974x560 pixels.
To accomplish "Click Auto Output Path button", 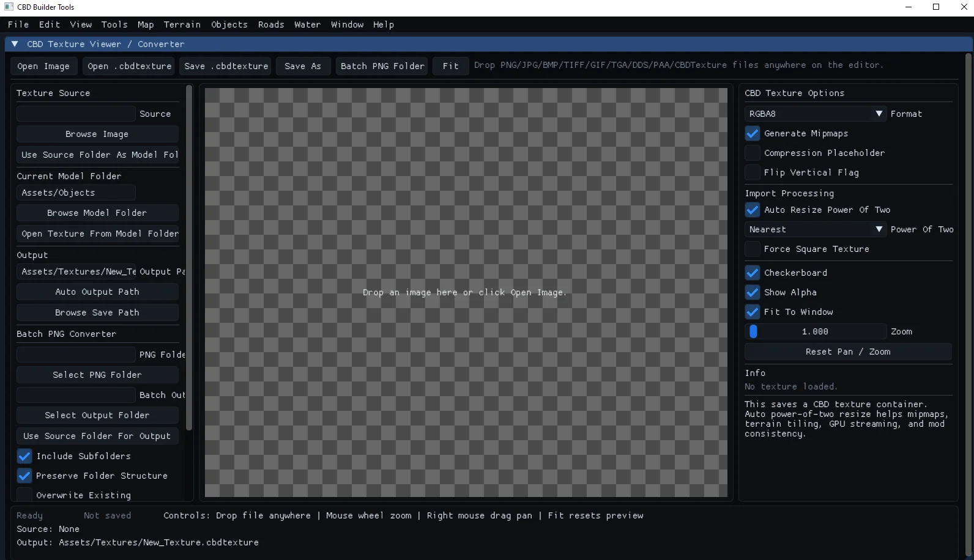I will (x=97, y=292).
